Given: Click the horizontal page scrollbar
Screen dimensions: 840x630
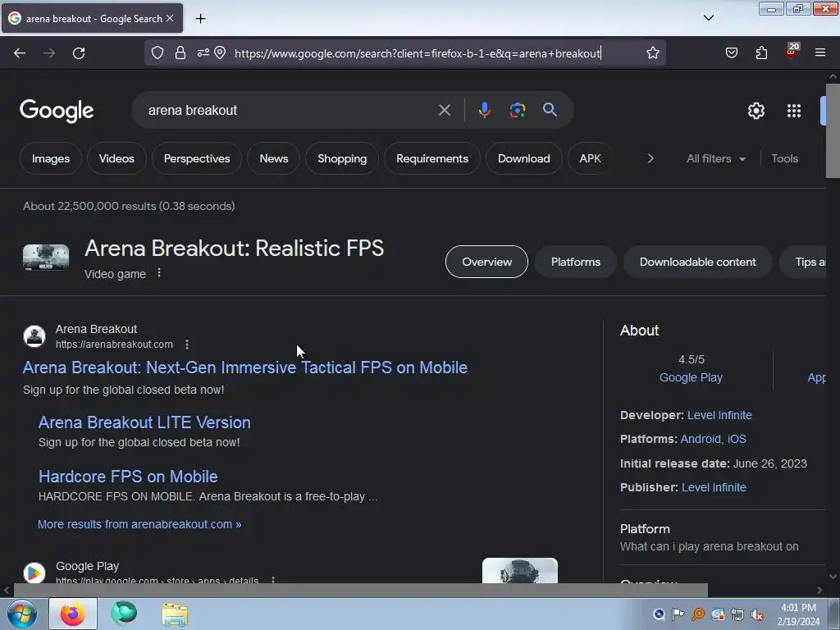Looking at the screenshot, I should click(360, 591).
